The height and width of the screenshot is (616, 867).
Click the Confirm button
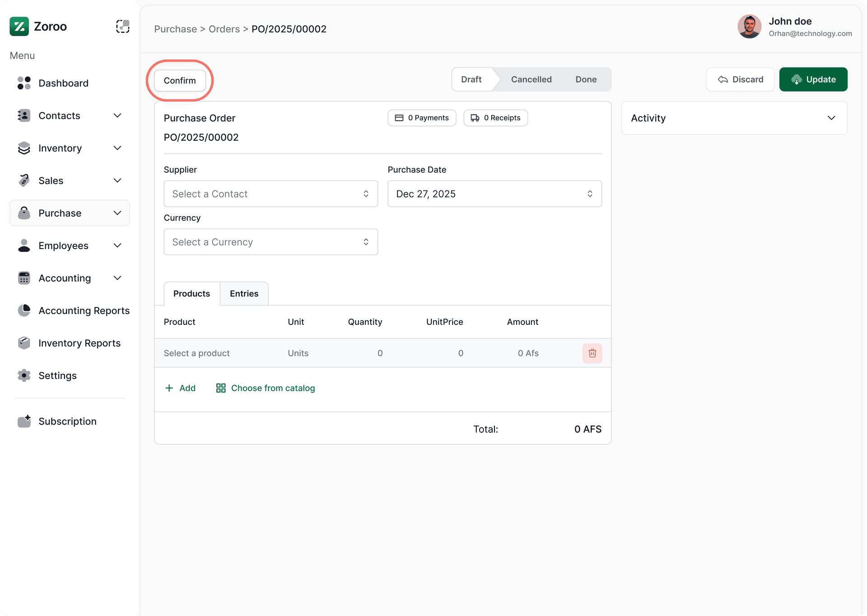point(180,80)
